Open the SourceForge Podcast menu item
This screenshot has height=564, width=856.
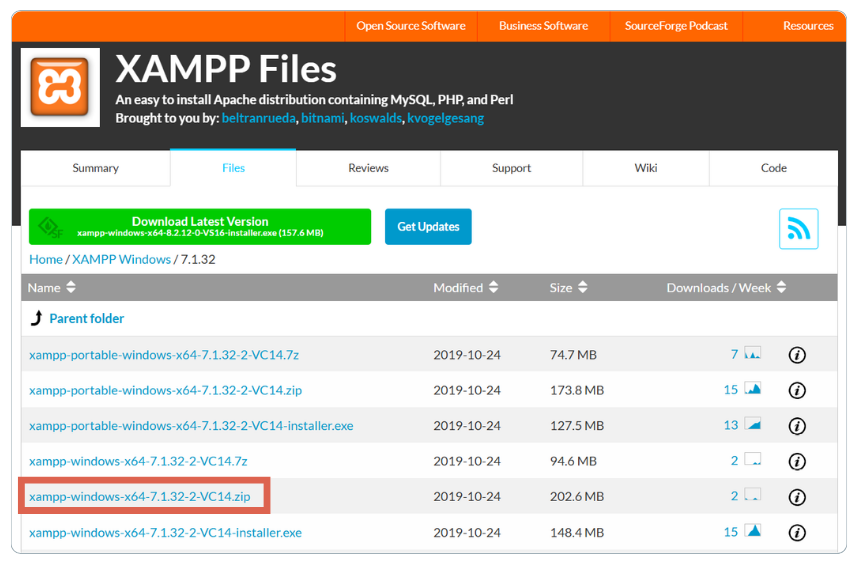[x=676, y=26]
